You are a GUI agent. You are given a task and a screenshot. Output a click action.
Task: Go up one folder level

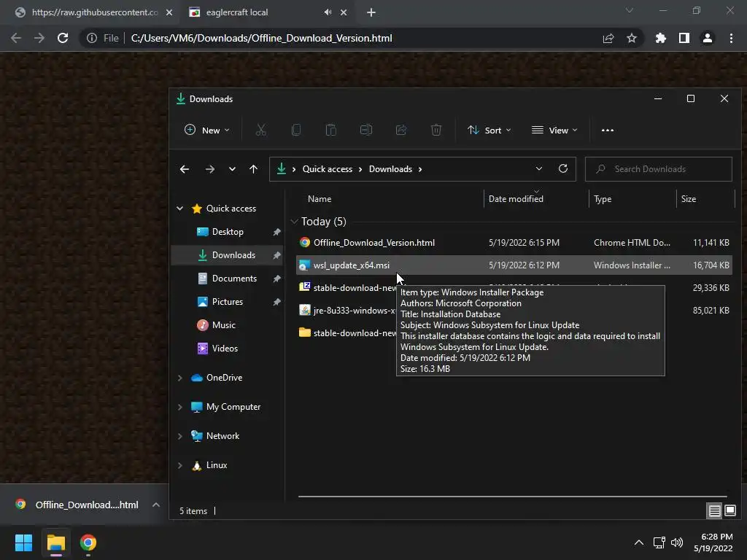pyautogui.click(x=253, y=169)
